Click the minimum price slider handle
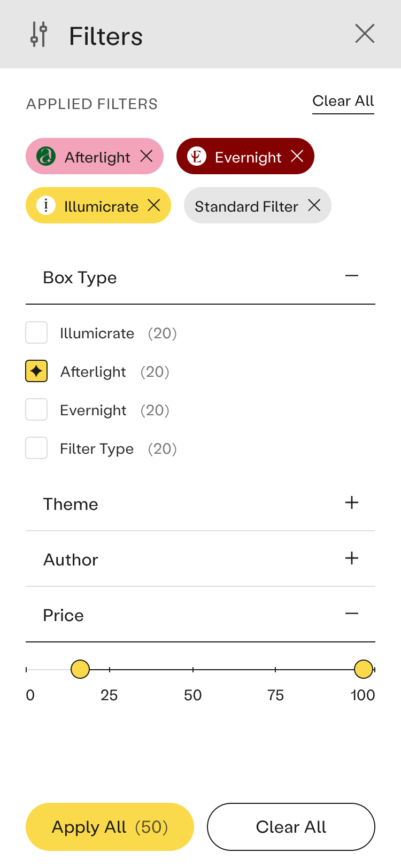The image size is (401, 868). tap(80, 669)
